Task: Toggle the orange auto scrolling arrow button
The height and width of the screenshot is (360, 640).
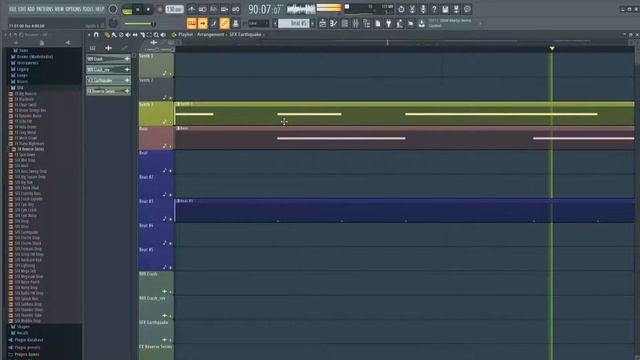Action: point(202,24)
